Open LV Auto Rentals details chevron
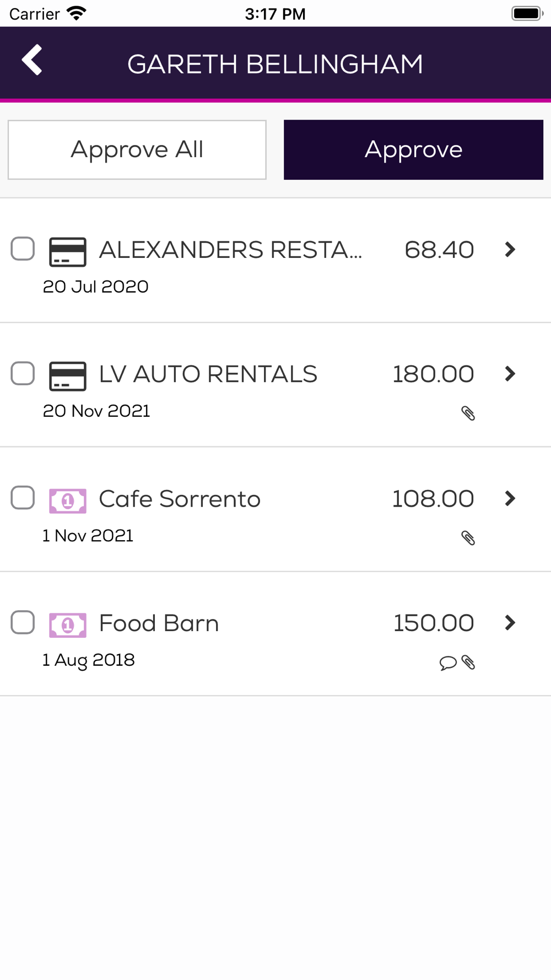Image resolution: width=551 pixels, height=980 pixels. [x=510, y=374]
